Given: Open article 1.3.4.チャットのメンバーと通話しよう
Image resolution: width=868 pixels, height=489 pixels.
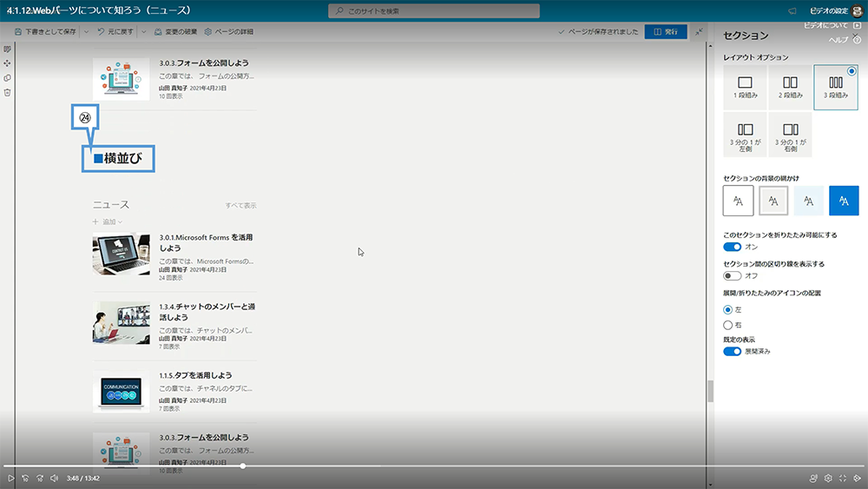Looking at the screenshot, I should point(207,312).
